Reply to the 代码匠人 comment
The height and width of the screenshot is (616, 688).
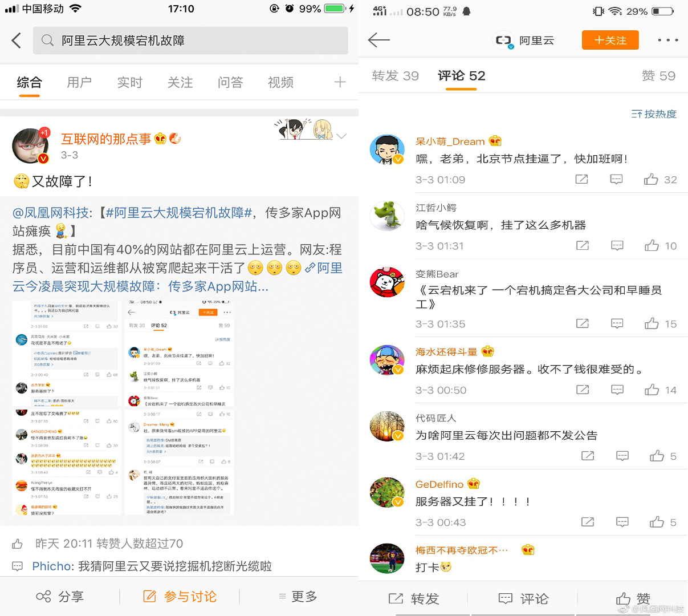(622, 456)
